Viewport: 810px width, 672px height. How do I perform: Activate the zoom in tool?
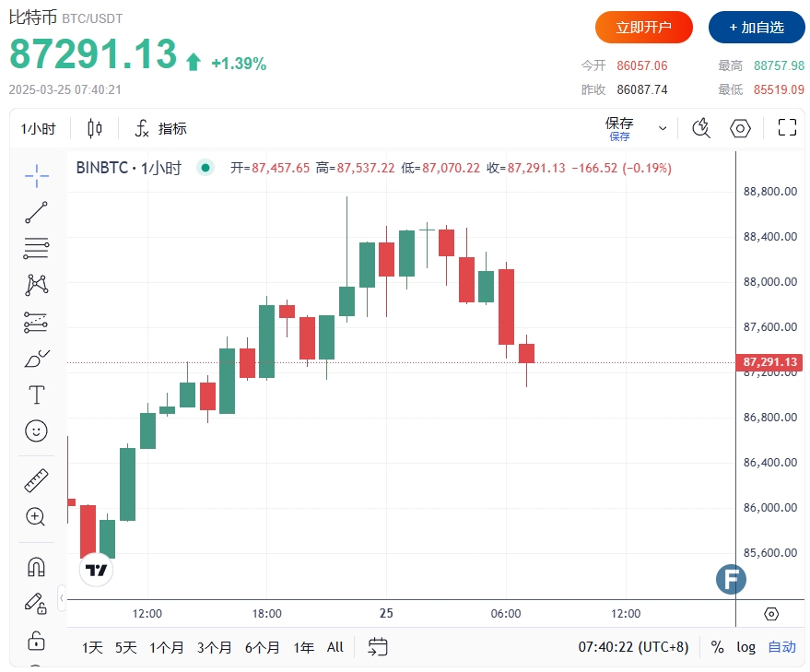(36, 516)
